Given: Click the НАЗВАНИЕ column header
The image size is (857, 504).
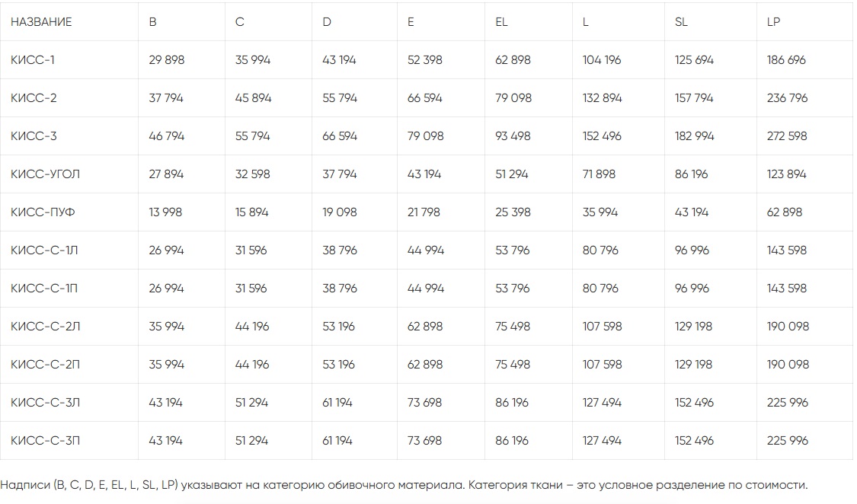Looking at the screenshot, I should (x=41, y=22).
